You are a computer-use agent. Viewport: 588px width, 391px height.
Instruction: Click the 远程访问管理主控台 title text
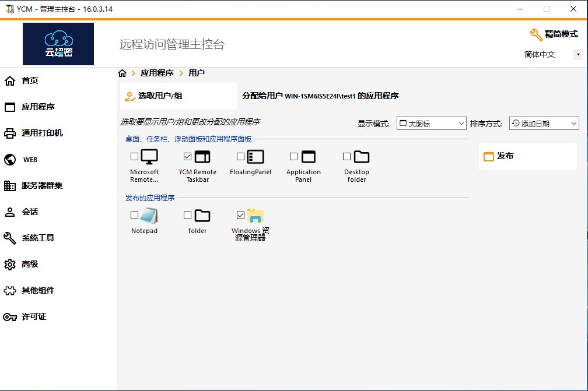point(171,44)
